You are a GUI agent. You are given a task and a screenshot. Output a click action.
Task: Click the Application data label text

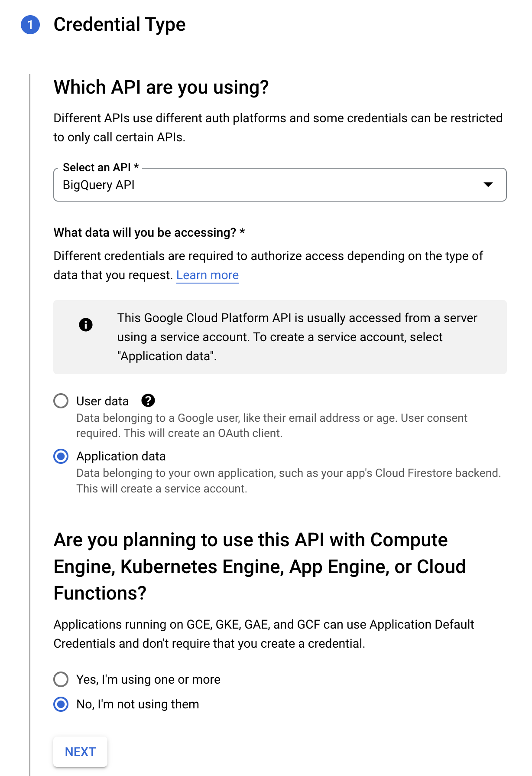pyautogui.click(x=121, y=456)
